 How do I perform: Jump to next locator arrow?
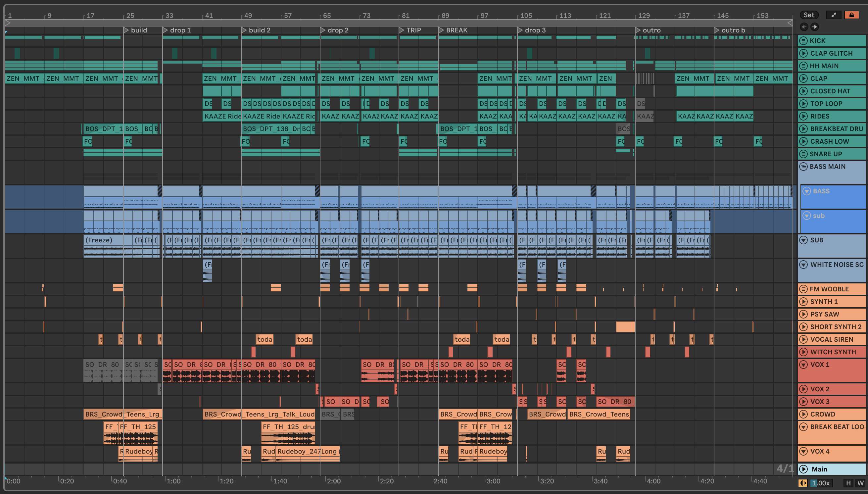tap(814, 27)
